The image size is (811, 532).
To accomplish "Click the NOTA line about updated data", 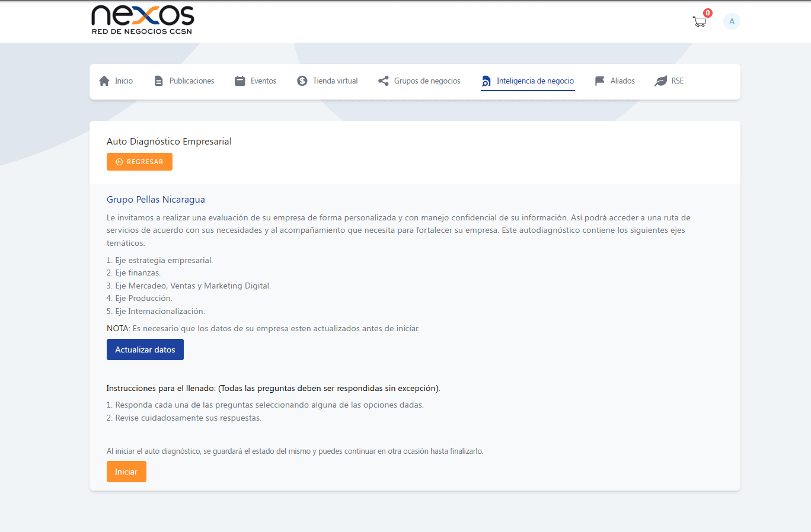I will 263,328.
